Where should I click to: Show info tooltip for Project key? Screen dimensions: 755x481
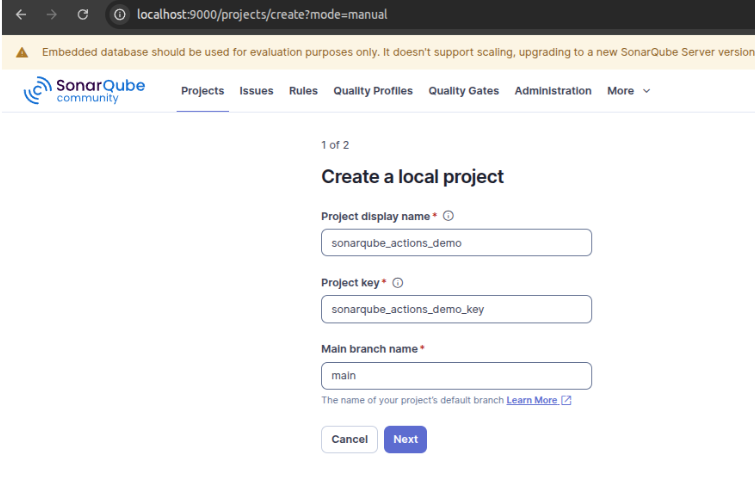pos(398,283)
